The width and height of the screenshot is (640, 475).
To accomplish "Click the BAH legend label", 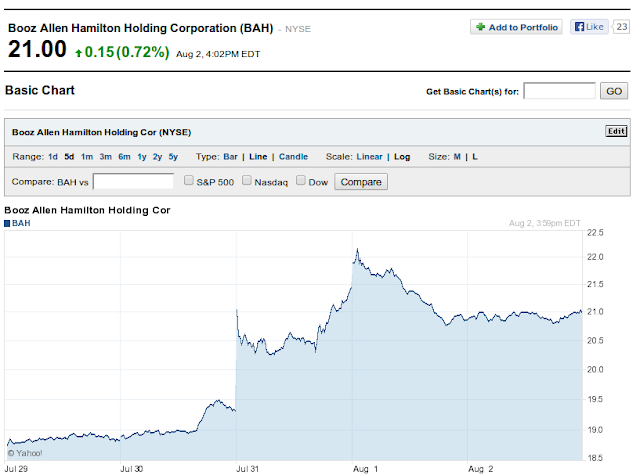I will pyautogui.click(x=21, y=223).
